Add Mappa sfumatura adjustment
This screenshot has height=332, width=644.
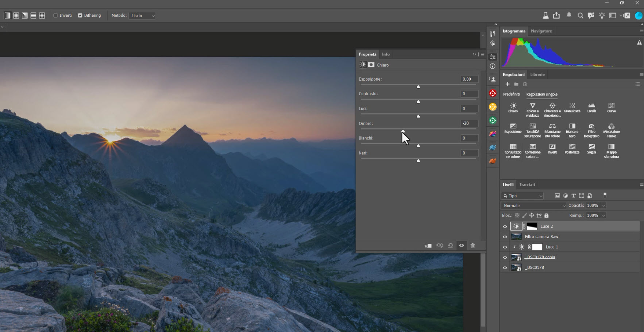point(611,151)
